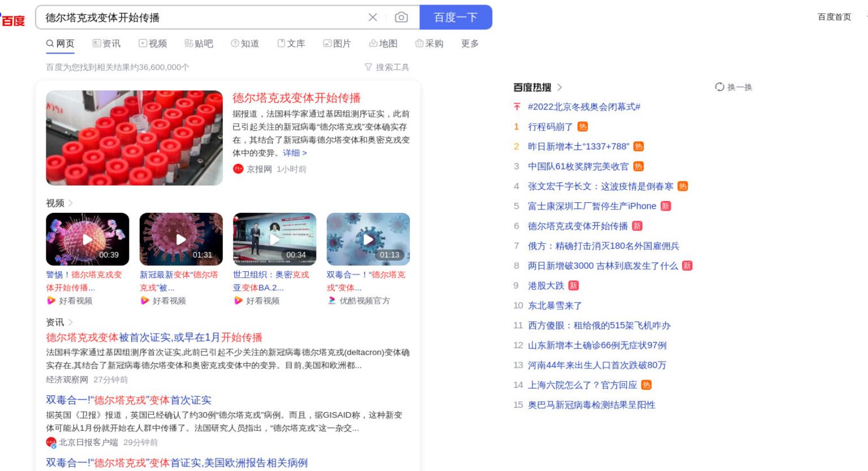
Task: Switch to the 资讯 tab
Action: 107,43
